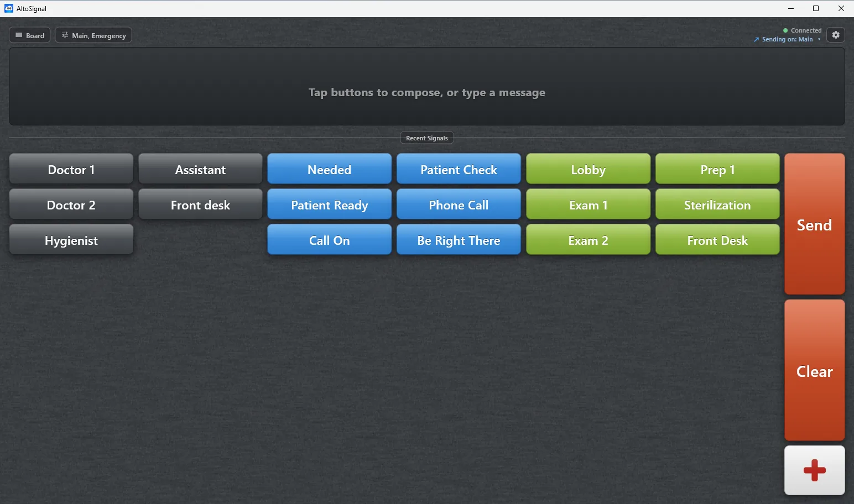Tap the Call On button
This screenshot has width=854, height=504.
pyautogui.click(x=330, y=240)
